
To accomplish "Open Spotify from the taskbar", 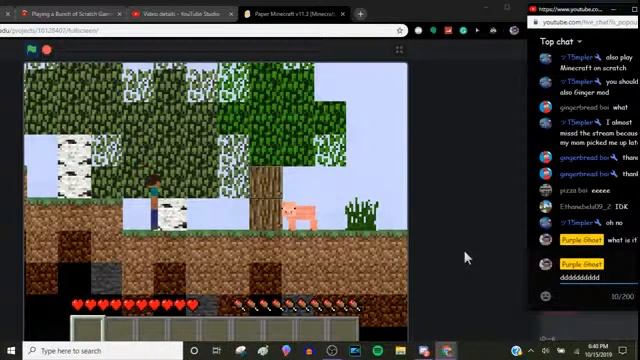I will 378,351.
